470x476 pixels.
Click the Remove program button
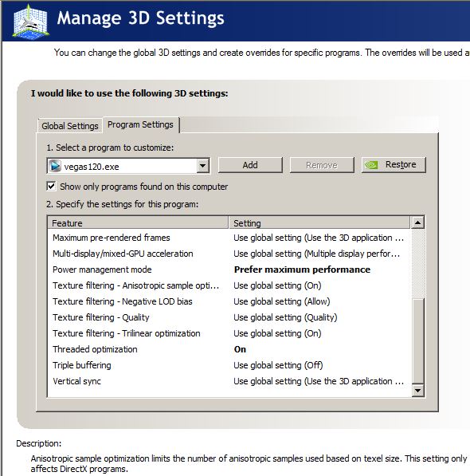point(322,165)
